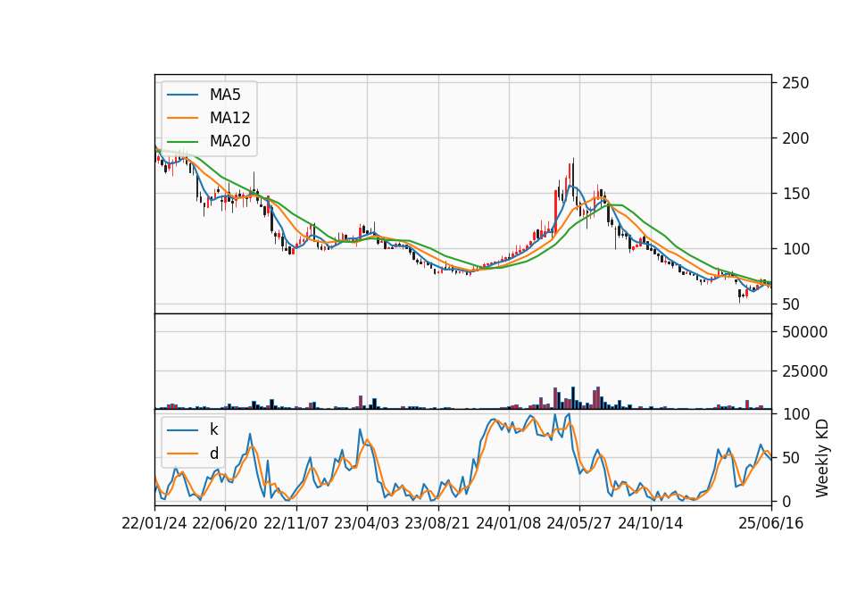Click the k legend entry
The image size is (857, 616).
tap(213, 429)
